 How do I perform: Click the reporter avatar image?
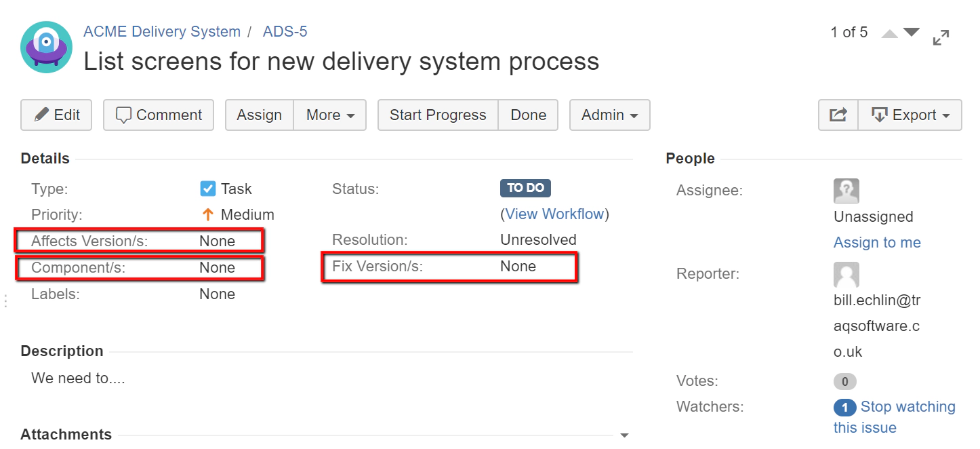click(846, 275)
